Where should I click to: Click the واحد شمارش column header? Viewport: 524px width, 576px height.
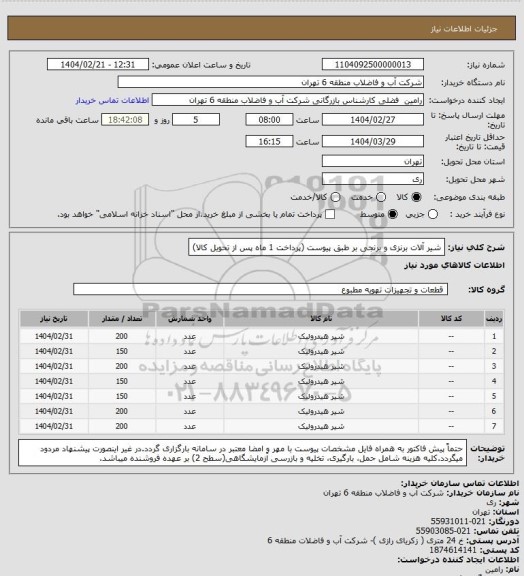(x=190, y=319)
